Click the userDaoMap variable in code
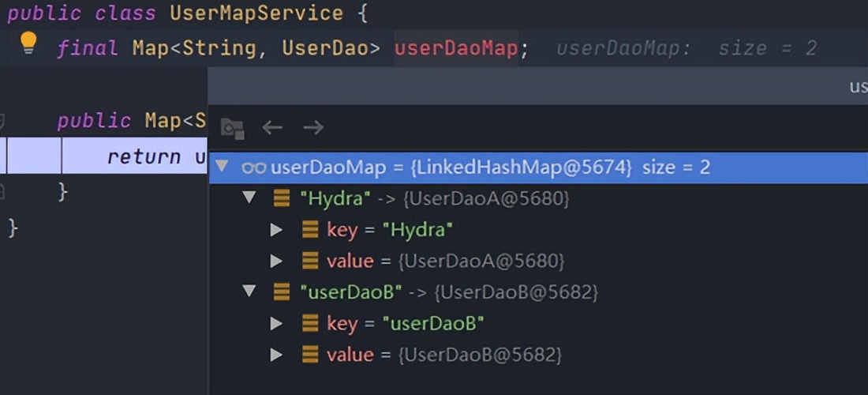Screen dimensions: 868x395 [x=455, y=48]
